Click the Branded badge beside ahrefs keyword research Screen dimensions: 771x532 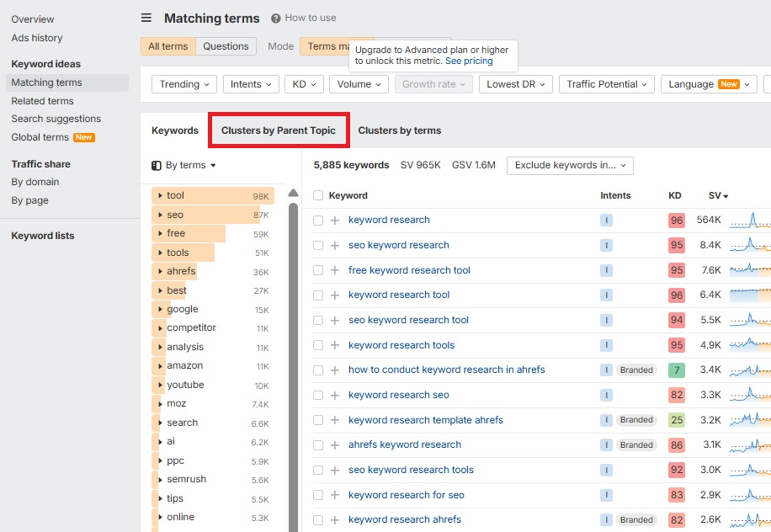point(636,444)
